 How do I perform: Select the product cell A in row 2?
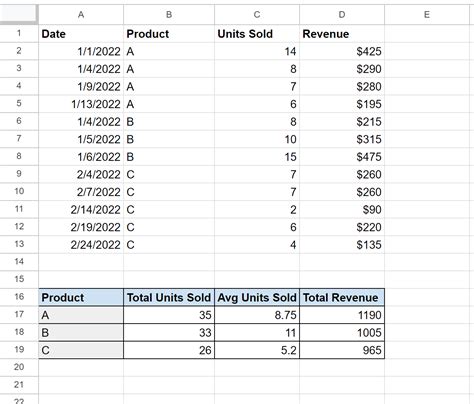[x=169, y=51]
